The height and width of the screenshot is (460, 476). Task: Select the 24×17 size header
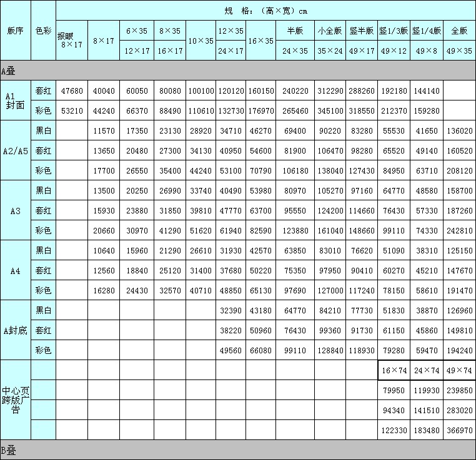tap(231, 51)
